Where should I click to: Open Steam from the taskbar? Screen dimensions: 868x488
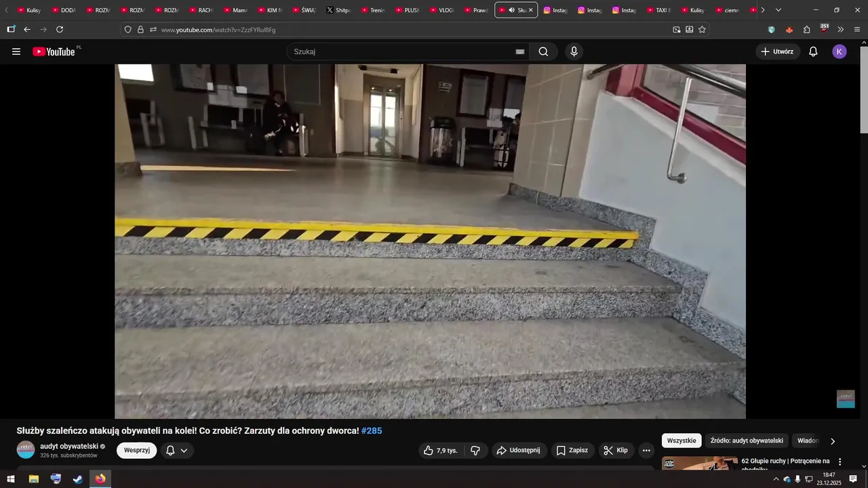click(78, 479)
